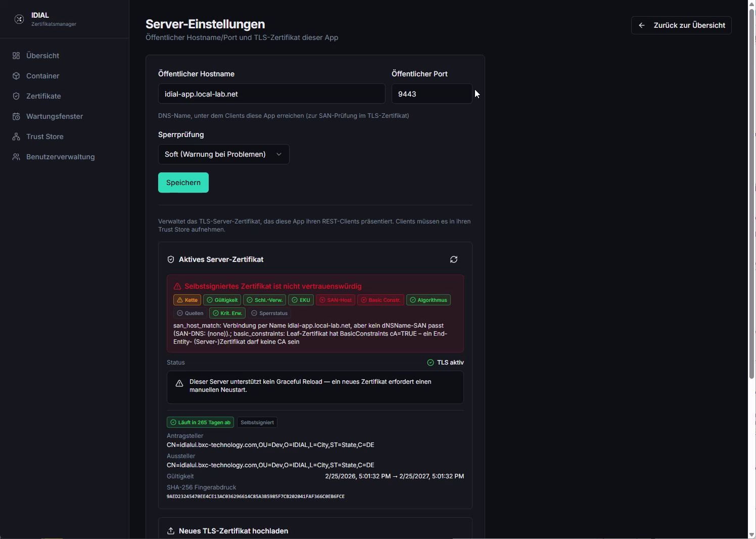Open the Trust Store page
756x539 pixels.
pos(65,137)
